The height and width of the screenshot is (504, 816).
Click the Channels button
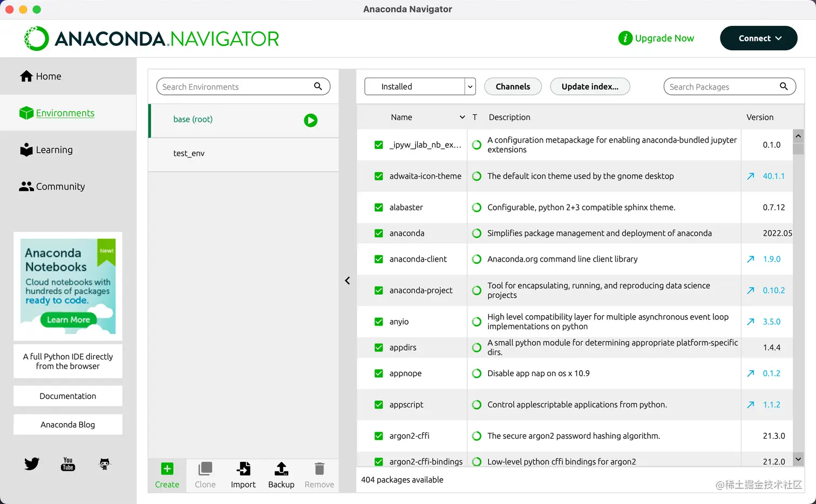pos(513,86)
